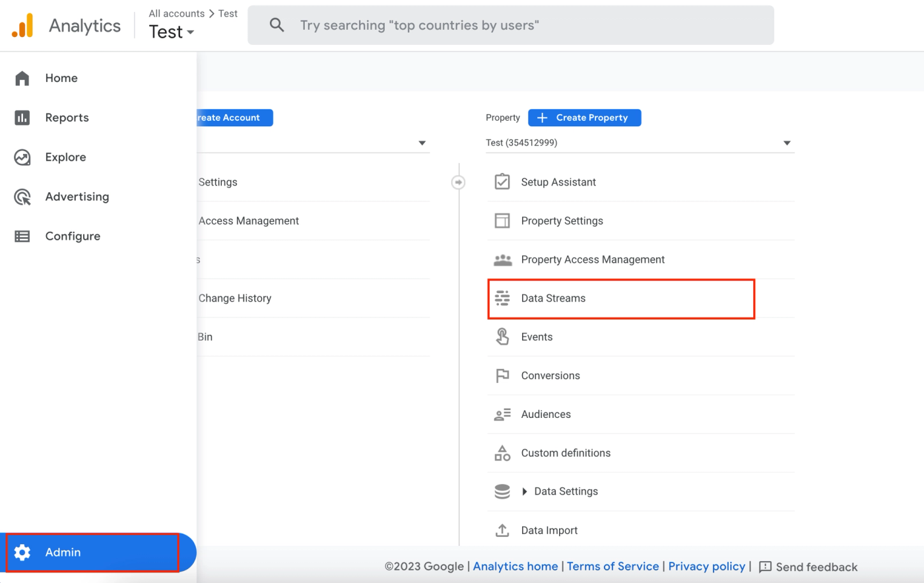Open Data Import
924x583 pixels.
coord(640,530)
